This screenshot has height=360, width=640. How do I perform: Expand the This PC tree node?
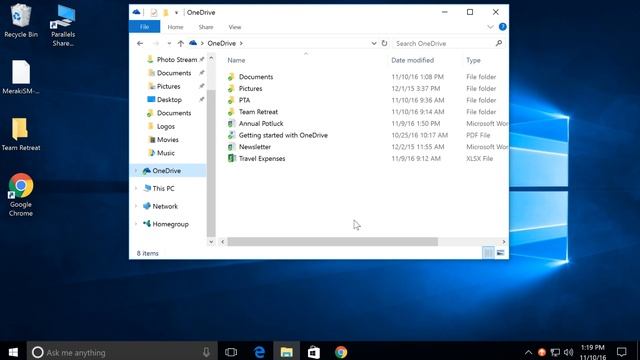tap(136, 189)
